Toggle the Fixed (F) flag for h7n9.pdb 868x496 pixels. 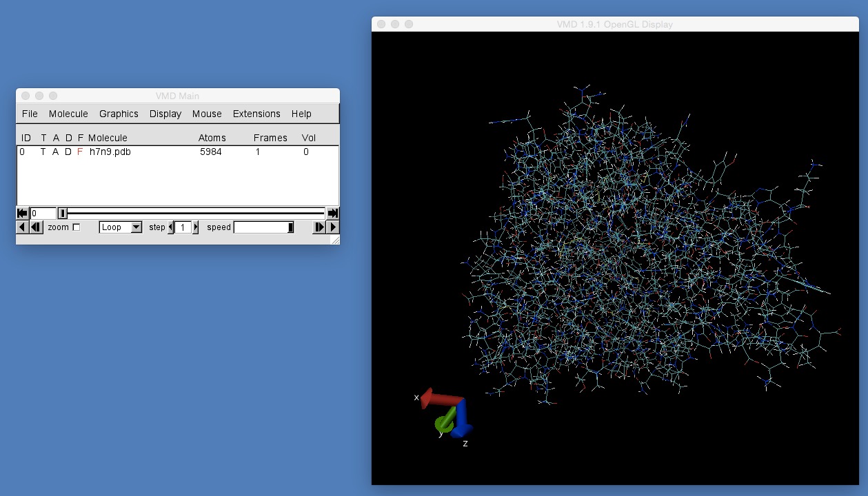pyautogui.click(x=80, y=152)
